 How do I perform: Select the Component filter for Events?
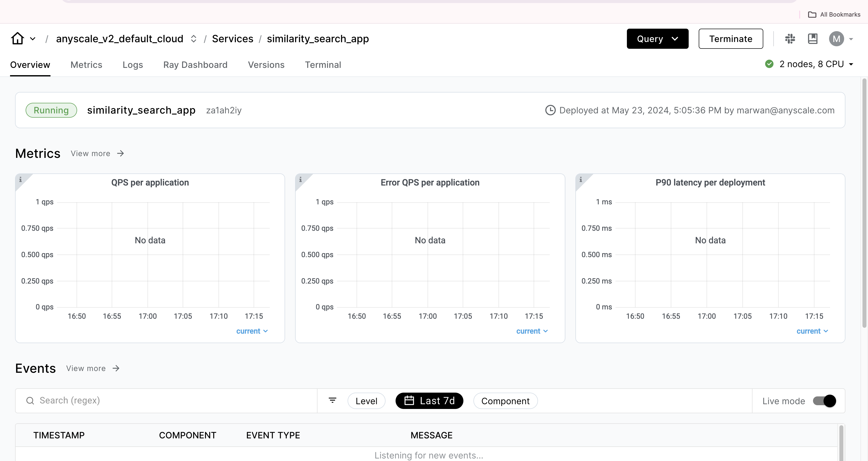[x=505, y=401]
